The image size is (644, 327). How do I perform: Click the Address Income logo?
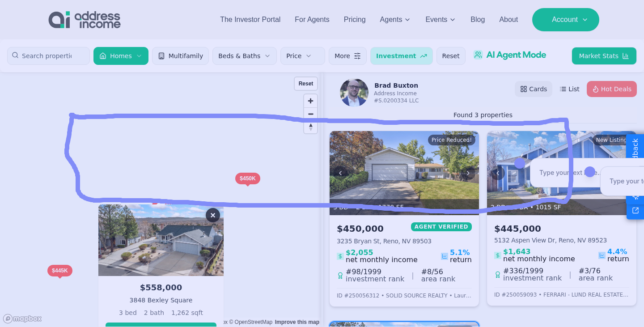[84, 20]
